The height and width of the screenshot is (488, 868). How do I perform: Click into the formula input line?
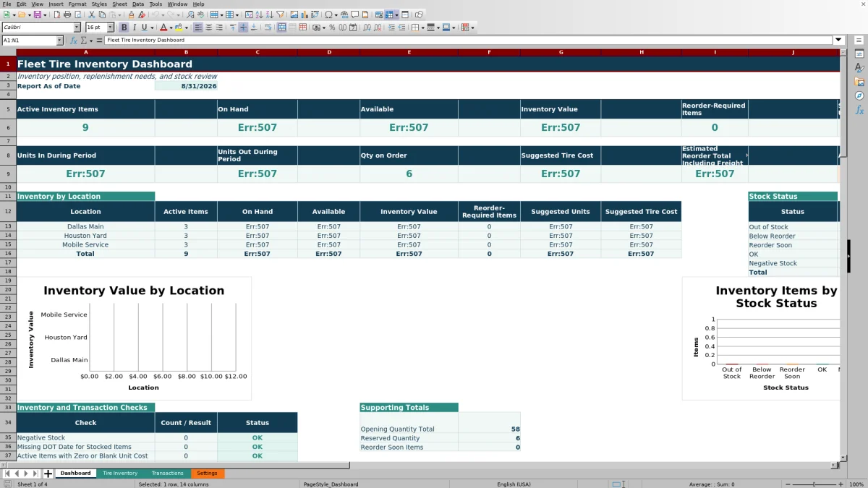point(469,40)
